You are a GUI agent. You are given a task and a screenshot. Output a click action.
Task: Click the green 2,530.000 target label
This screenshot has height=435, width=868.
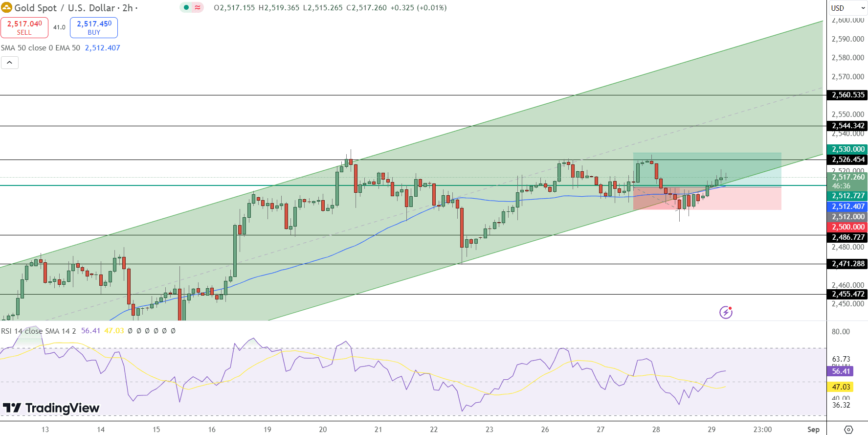tap(847, 149)
